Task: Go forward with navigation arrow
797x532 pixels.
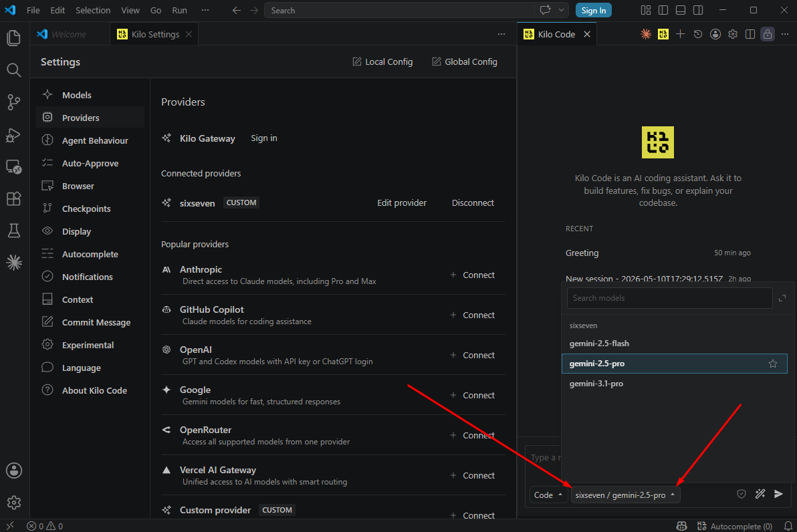Action: [x=254, y=10]
